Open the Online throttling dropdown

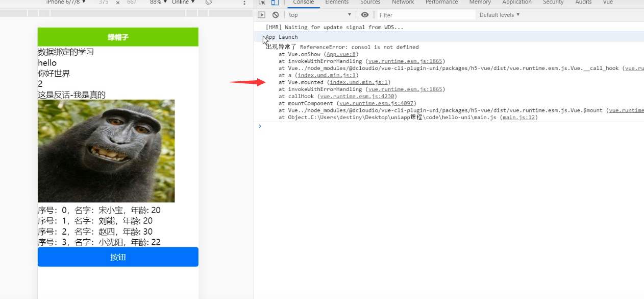coord(183,2)
